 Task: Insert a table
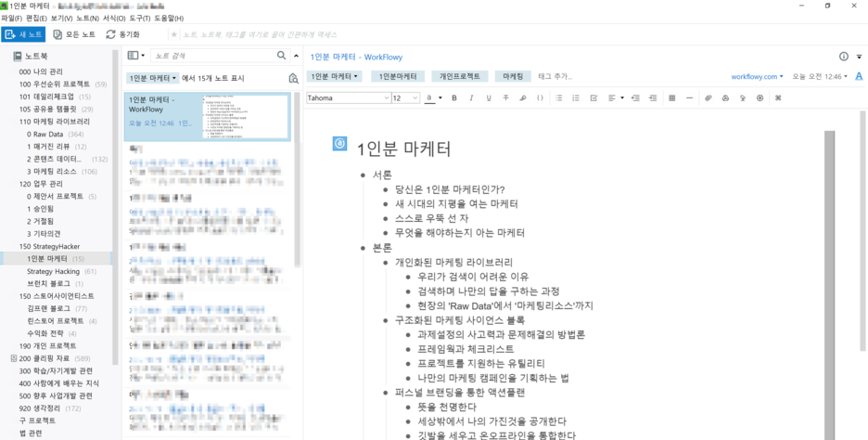tap(672, 98)
